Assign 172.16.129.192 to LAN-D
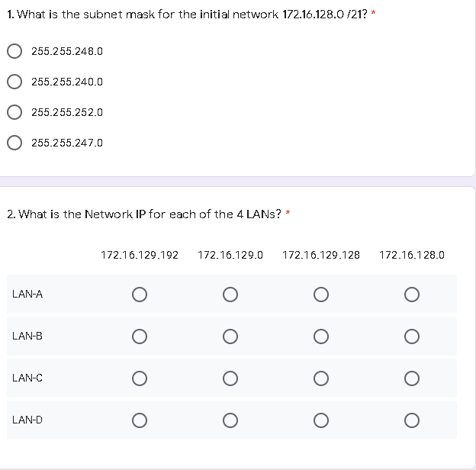476x470 pixels. click(139, 420)
